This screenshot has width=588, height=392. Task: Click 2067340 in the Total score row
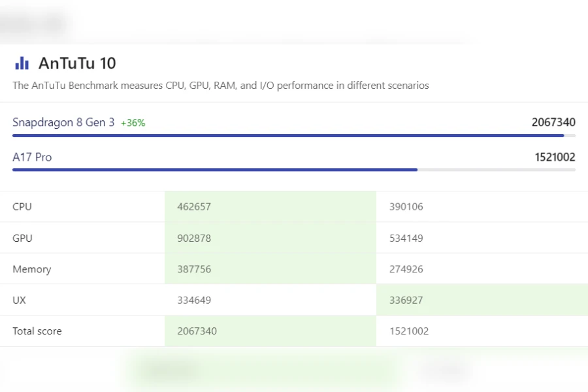(197, 331)
